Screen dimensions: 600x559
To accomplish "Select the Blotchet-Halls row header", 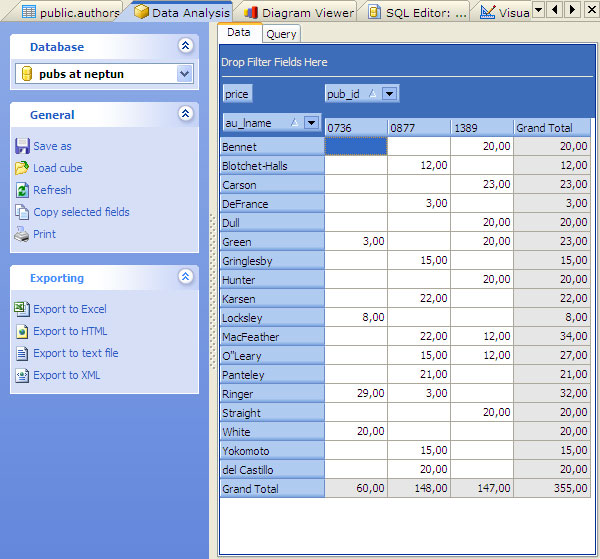I will pyautogui.click(x=272, y=166).
